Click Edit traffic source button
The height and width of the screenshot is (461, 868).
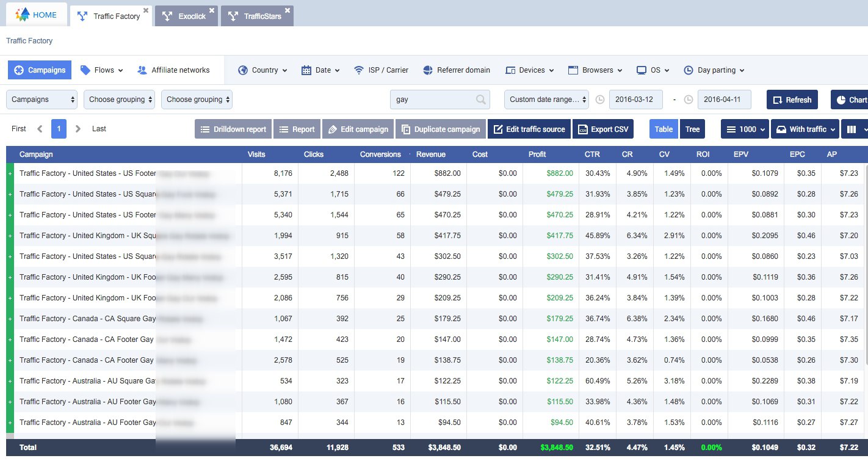pyautogui.click(x=529, y=129)
